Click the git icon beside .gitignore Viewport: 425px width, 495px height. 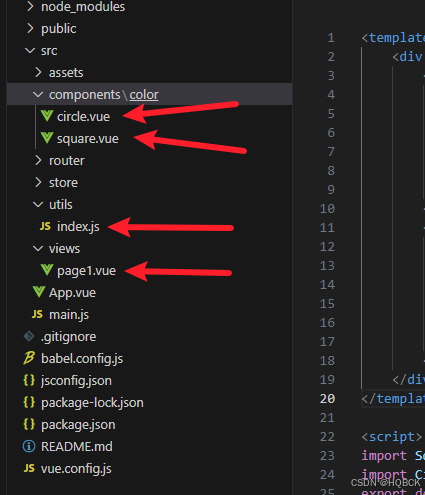(x=29, y=336)
